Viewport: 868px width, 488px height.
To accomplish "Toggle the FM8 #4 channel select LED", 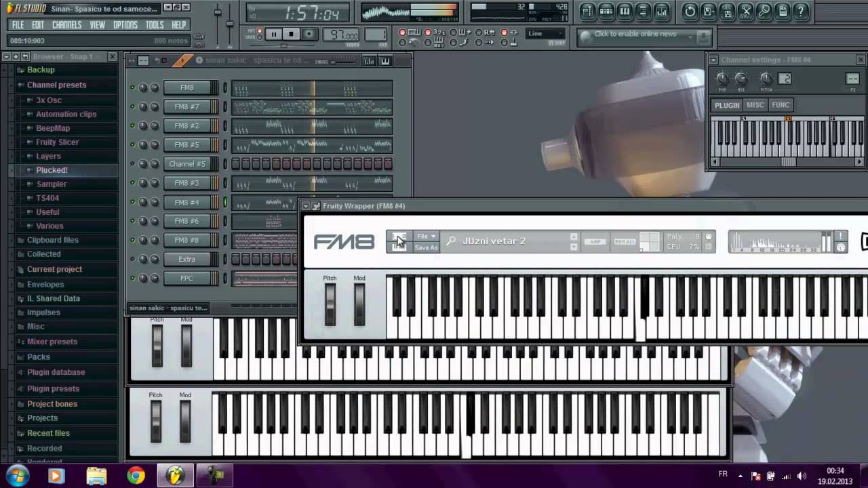I will tap(225, 202).
